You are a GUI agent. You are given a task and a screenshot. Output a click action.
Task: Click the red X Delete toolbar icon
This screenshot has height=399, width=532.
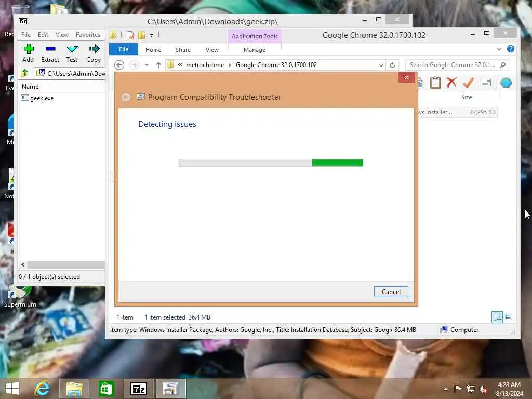(x=451, y=83)
